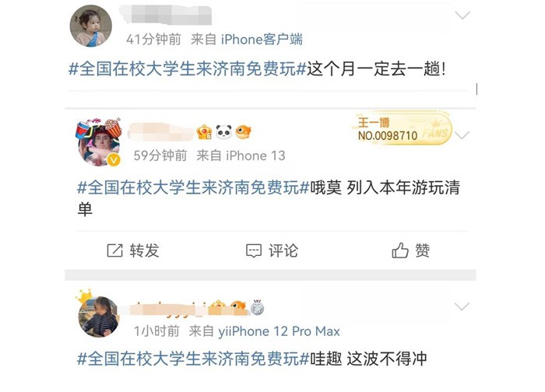This screenshot has height=392, width=545.
Task: Open the baby avatar of first poster
Action: 91,26
